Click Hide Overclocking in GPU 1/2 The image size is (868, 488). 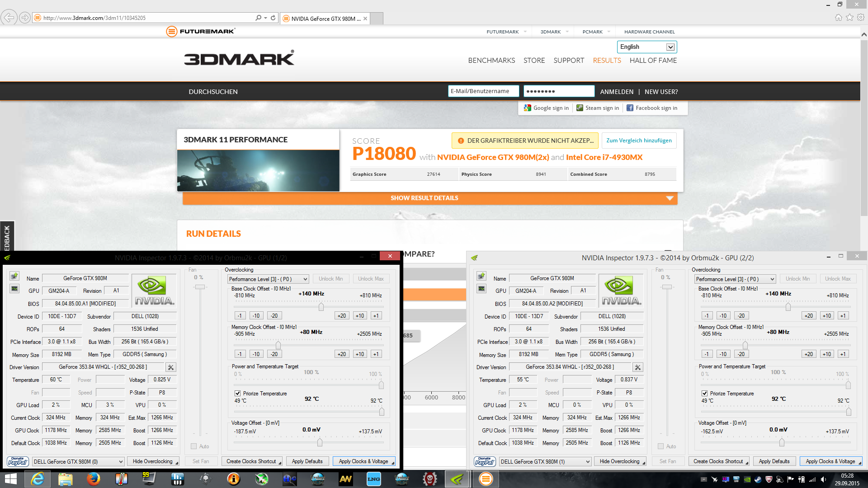(x=153, y=461)
